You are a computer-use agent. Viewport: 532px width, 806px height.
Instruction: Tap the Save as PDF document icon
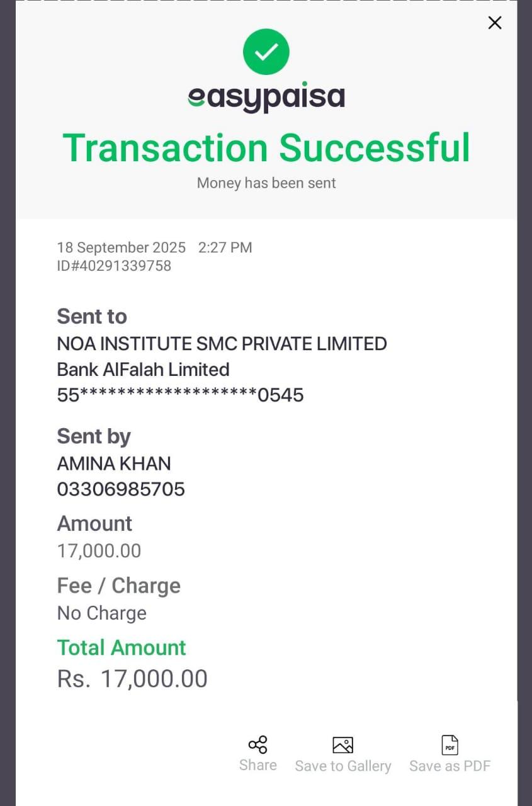tap(450, 745)
